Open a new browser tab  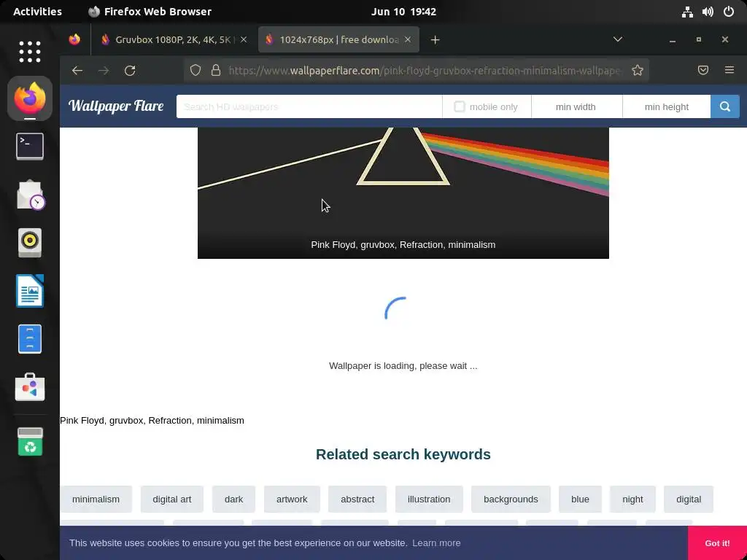pos(435,40)
